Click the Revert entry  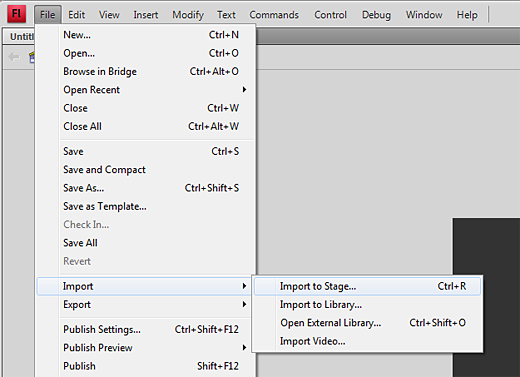pyautogui.click(x=146, y=261)
